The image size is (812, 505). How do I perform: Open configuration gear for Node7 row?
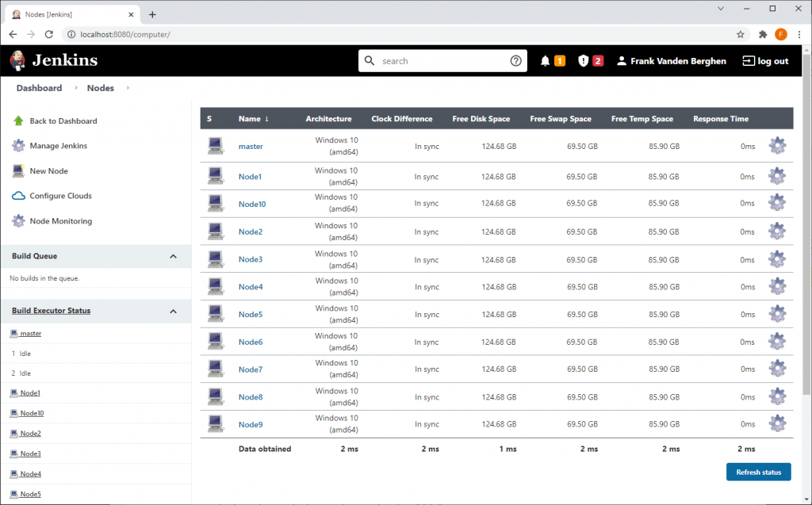777,369
